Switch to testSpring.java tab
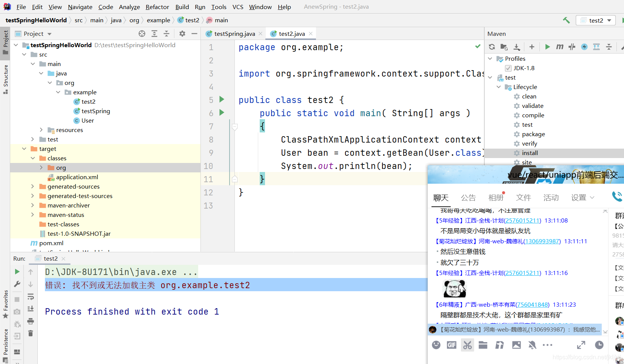The height and width of the screenshot is (364, 624). 234,34
